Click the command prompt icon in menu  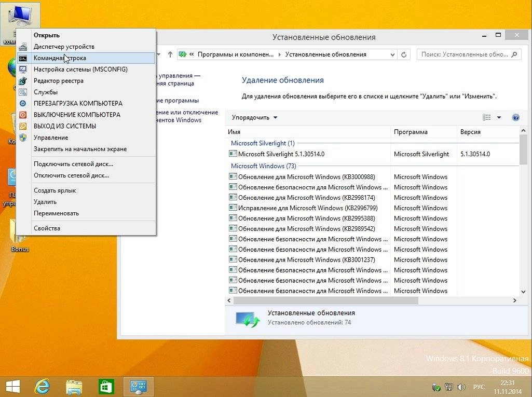pos(23,58)
